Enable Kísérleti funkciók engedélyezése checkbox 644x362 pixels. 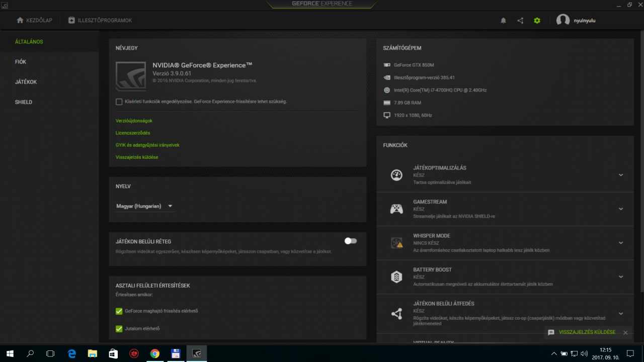(119, 102)
